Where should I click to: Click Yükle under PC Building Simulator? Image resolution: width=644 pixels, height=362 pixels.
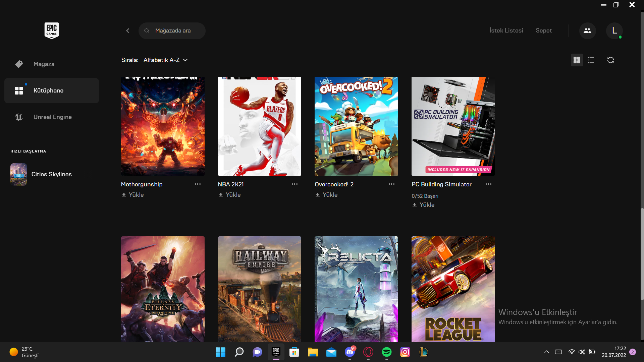pos(423,205)
